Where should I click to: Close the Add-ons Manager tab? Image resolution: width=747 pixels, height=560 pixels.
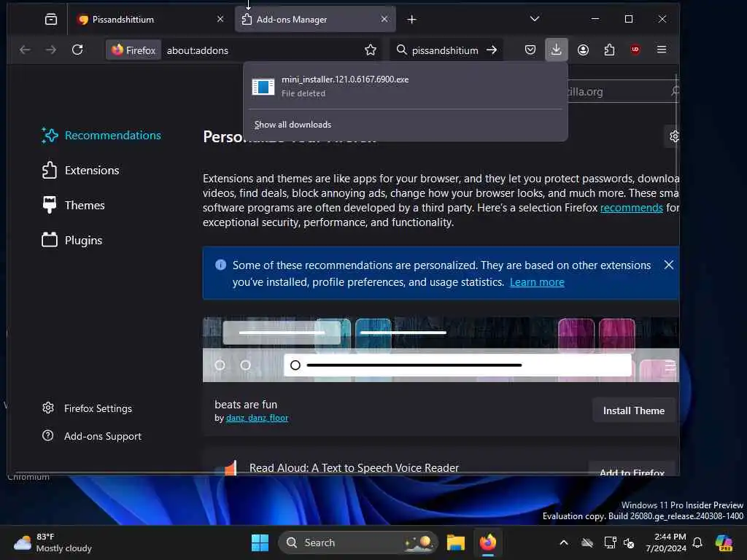click(384, 19)
